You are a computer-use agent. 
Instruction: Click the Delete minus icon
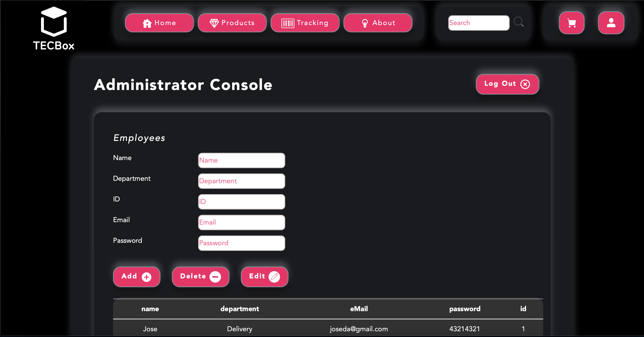[215, 277]
